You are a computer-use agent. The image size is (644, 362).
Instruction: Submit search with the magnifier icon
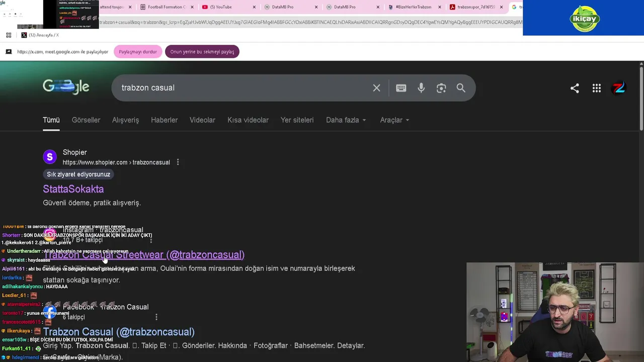pyautogui.click(x=461, y=88)
